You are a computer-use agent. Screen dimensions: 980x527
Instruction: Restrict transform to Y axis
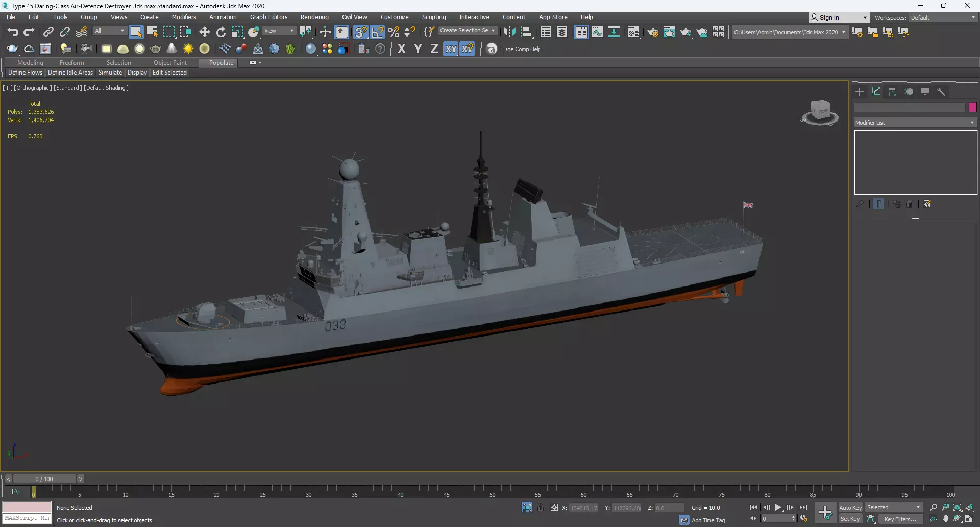418,49
